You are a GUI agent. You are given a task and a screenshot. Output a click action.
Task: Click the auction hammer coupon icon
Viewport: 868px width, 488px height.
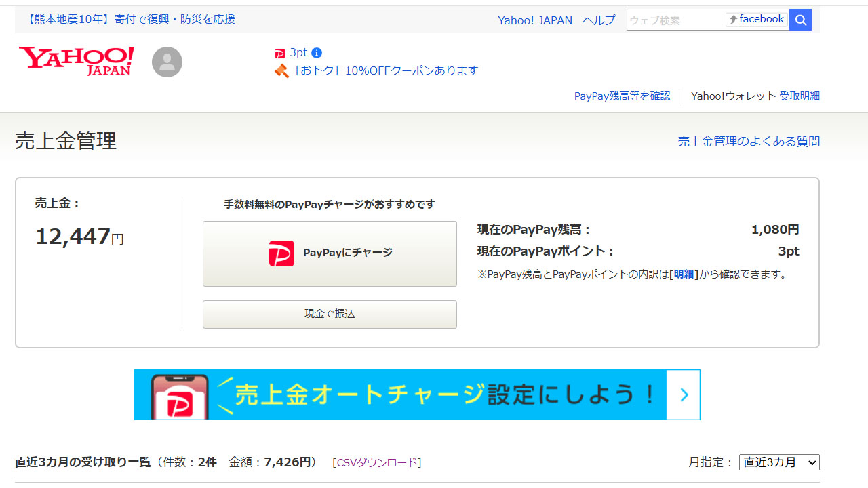(281, 71)
